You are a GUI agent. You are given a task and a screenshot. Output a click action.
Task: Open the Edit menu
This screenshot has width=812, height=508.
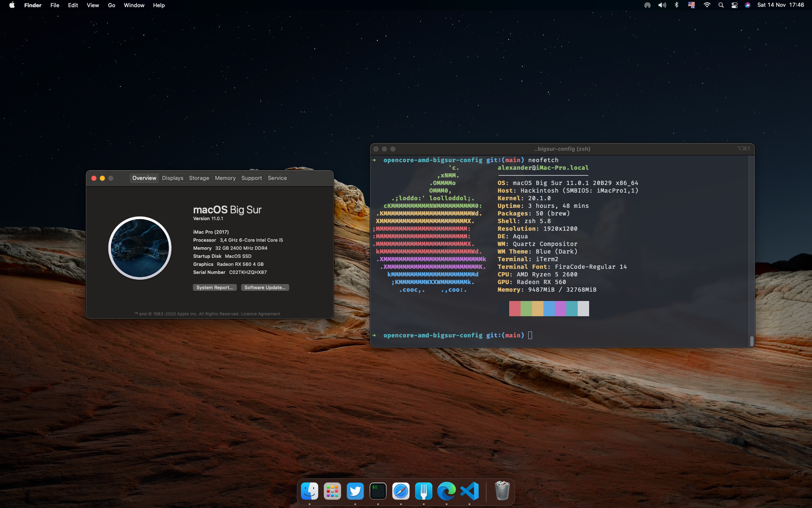73,5
